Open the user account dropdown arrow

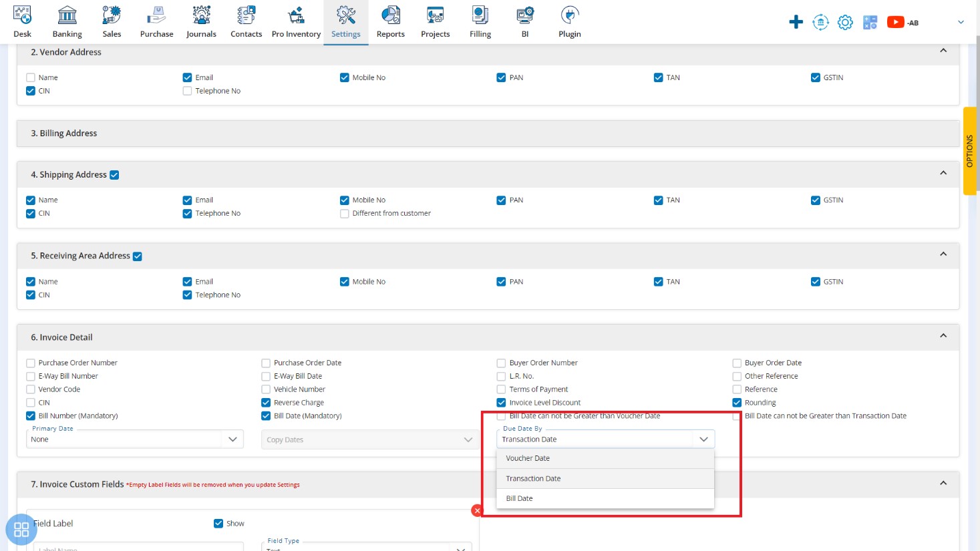(x=961, y=22)
